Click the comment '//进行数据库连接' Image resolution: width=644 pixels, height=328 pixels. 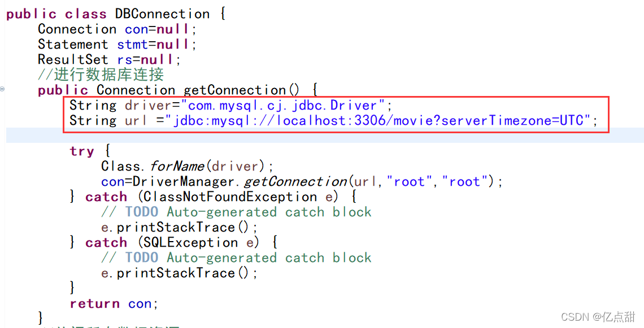click(101, 75)
